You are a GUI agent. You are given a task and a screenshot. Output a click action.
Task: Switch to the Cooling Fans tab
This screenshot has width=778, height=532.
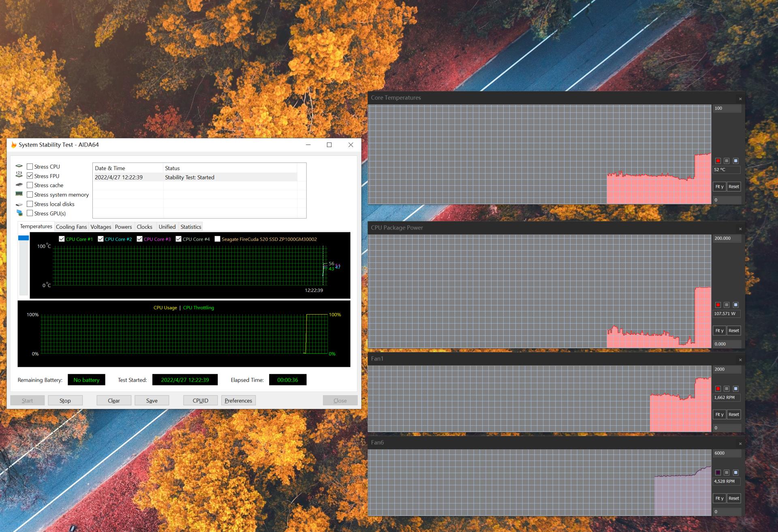point(71,227)
